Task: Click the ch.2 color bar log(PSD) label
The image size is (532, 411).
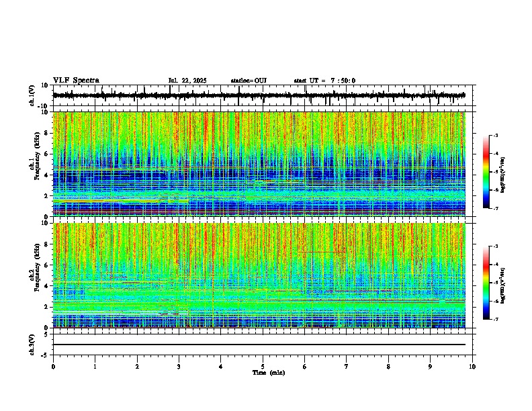Action: point(503,285)
